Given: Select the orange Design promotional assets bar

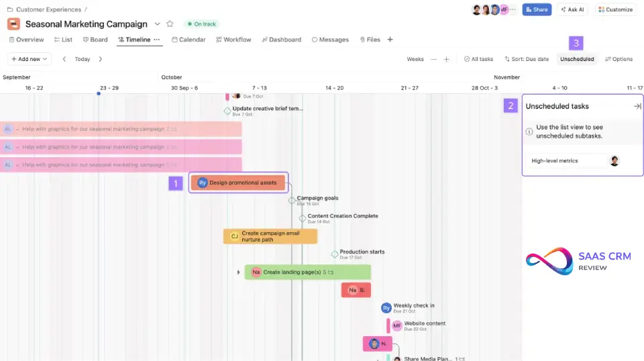Looking at the screenshot, I should [239, 183].
